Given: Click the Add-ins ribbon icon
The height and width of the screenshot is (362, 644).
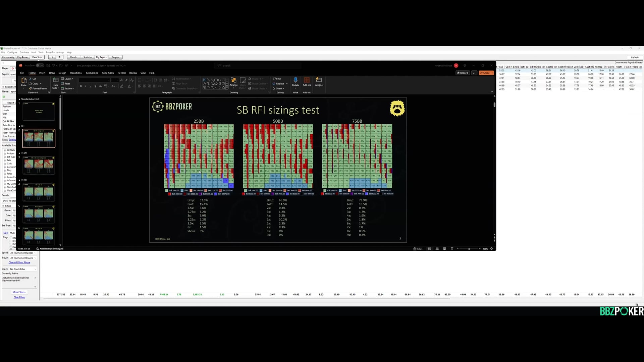Looking at the screenshot, I should 307,80.
